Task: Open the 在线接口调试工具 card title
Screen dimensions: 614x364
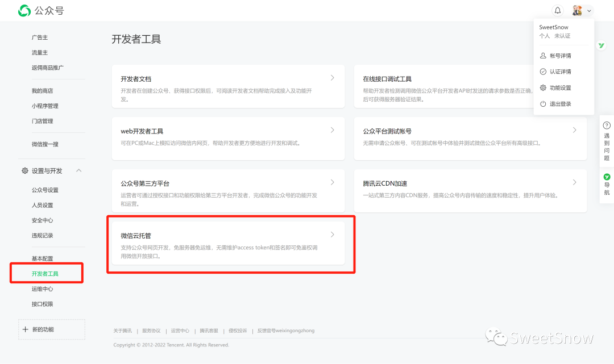Action: pyautogui.click(x=387, y=79)
